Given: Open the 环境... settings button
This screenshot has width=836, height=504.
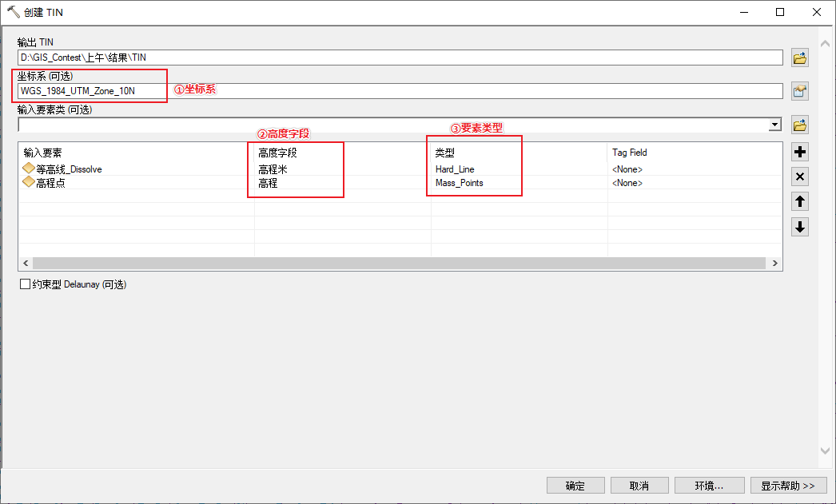Looking at the screenshot, I should click(x=709, y=486).
